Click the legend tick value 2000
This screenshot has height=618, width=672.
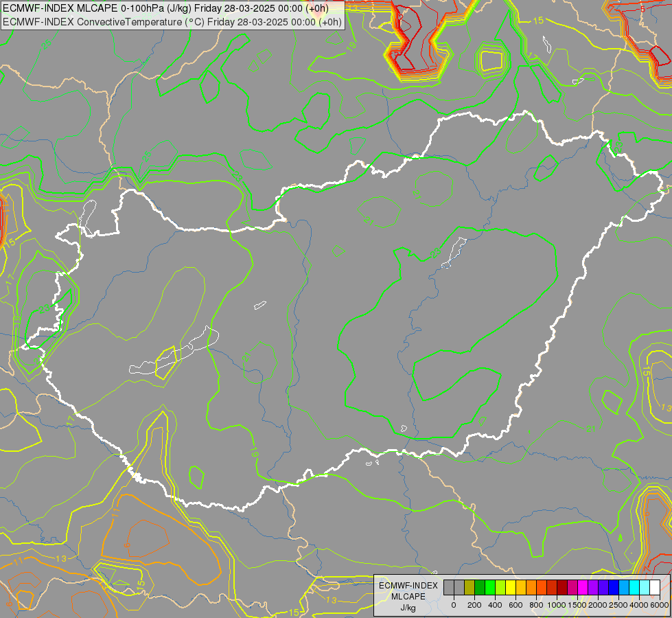tap(598, 605)
